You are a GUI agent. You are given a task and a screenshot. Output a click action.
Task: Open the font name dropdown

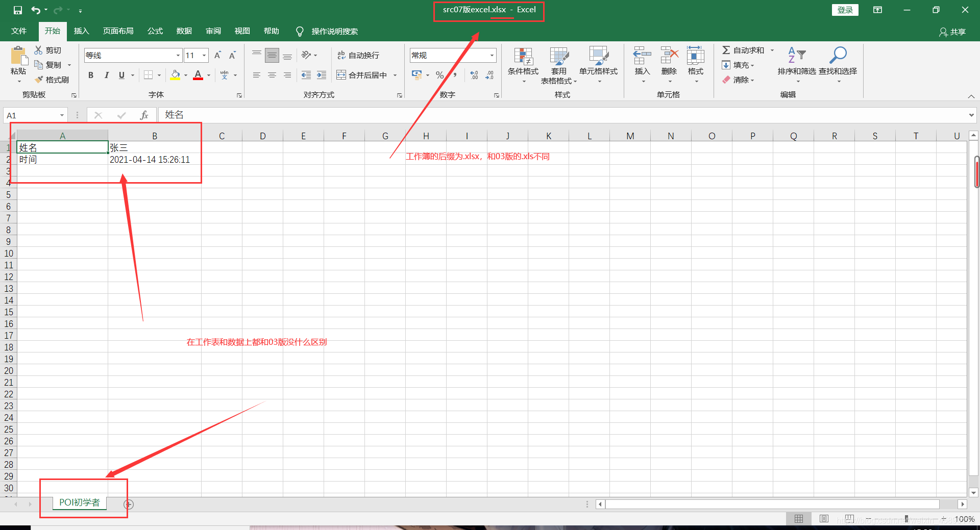click(x=178, y=55)
